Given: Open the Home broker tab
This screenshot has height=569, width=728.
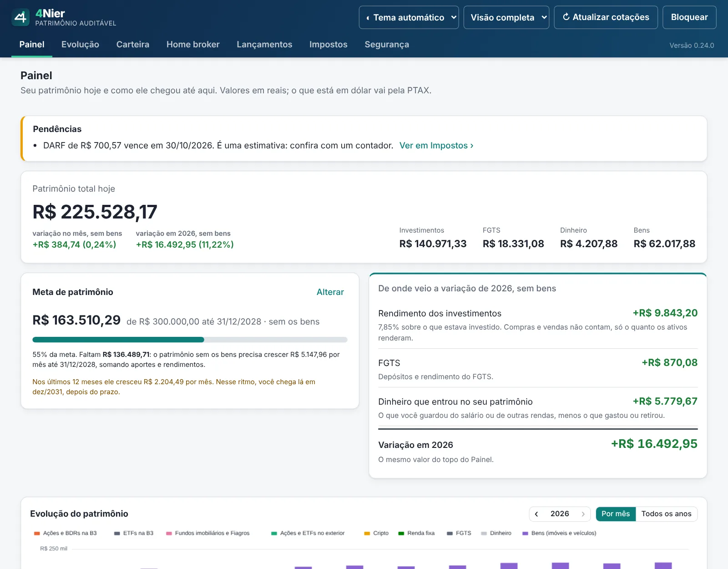Looking at the screenshot, I should pyautogui.click(x=193, y=45).
